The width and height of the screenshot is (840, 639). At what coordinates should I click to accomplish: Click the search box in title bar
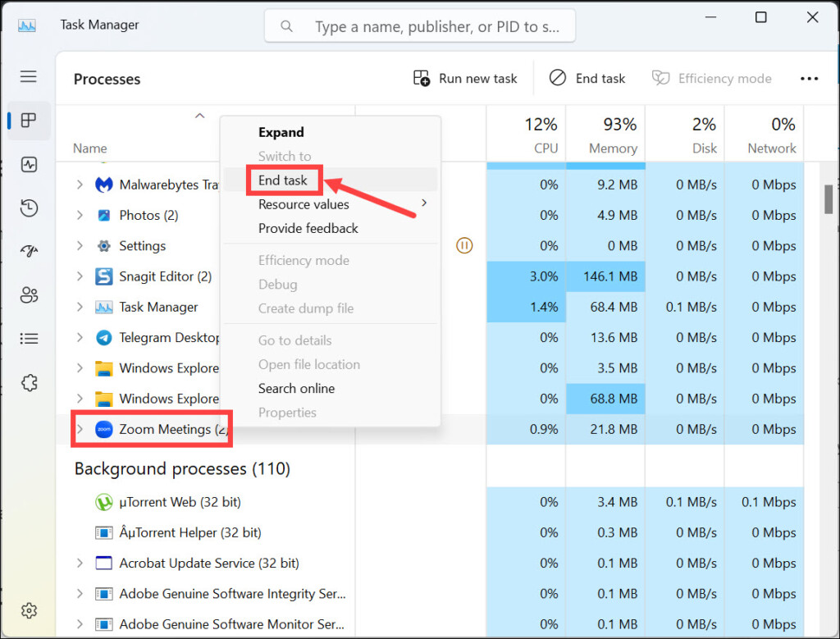pos(420,26)
